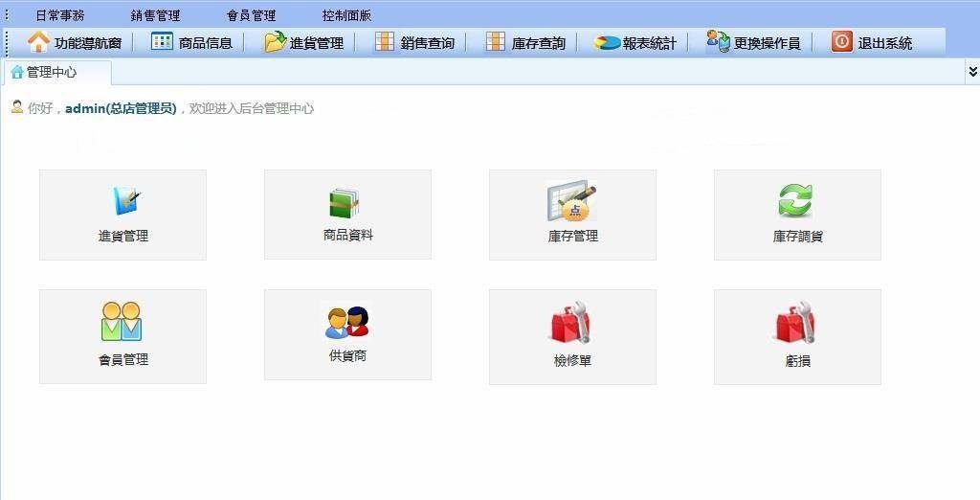Click the 進貨管理 tile label
Image resolution: width=980 pixels, height=500 pixels.
click(x=123, y=236)
